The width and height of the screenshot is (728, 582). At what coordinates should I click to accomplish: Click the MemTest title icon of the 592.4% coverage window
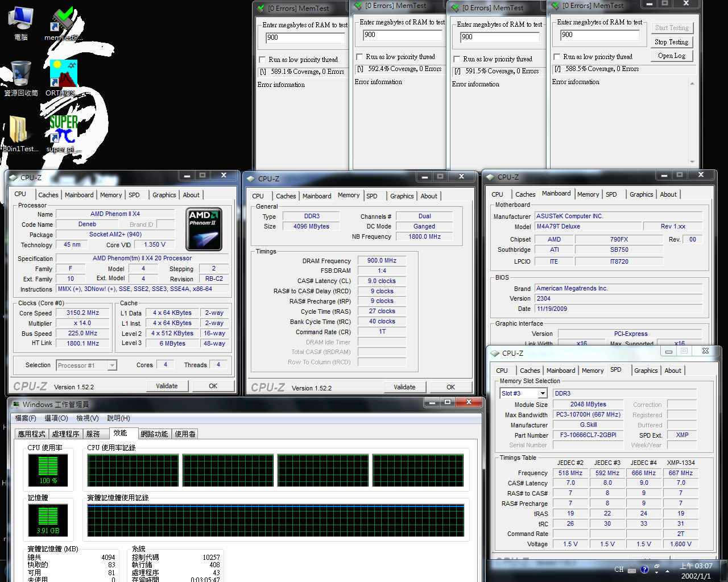pyautogui.click(x=358, y=6)
